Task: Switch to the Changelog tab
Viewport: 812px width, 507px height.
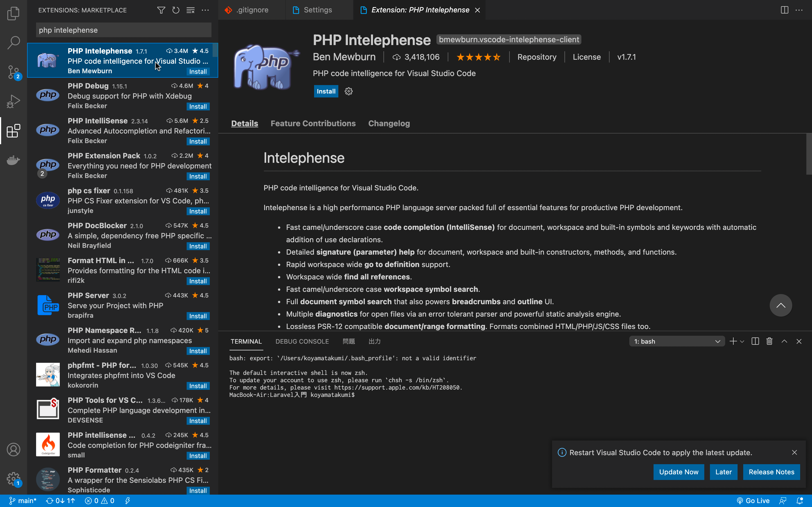Action: (389, 123)
